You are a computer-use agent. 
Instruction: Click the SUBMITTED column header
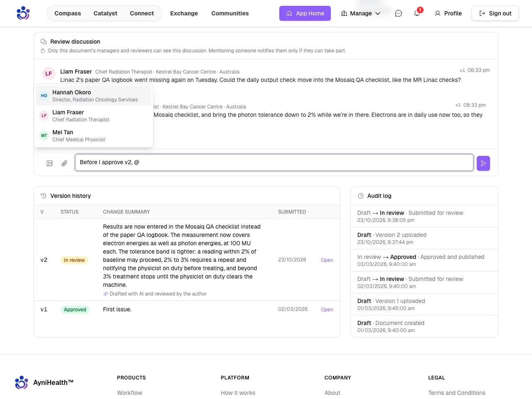(x=292, y=212)
